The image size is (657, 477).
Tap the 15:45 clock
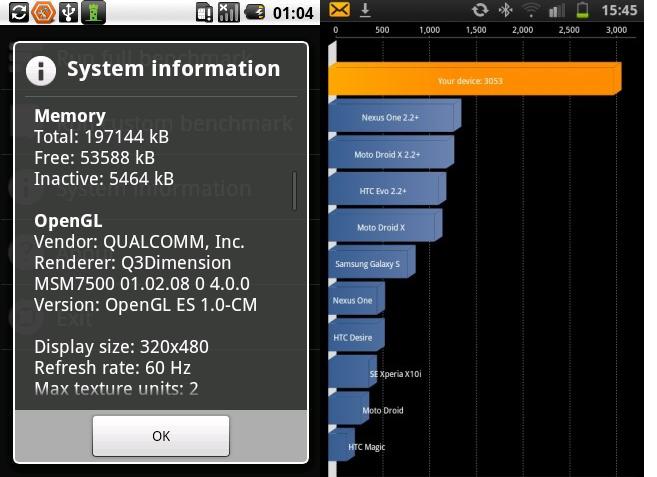click(x=619, y=10)
